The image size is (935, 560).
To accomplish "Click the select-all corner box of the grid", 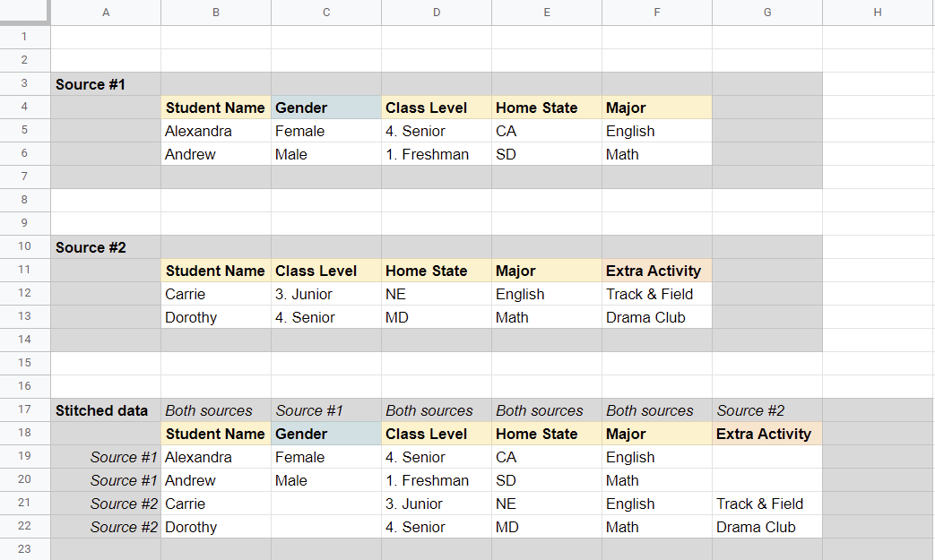I will tap(24, 13).
